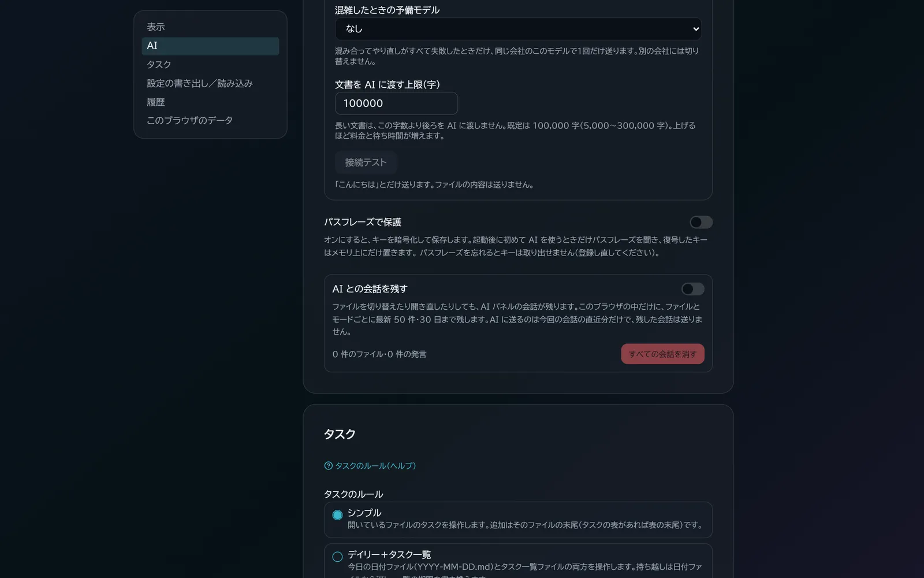This screenshot has height=578, width=924.
Task: Click the タスク section heading
Action: pos(340,434)
